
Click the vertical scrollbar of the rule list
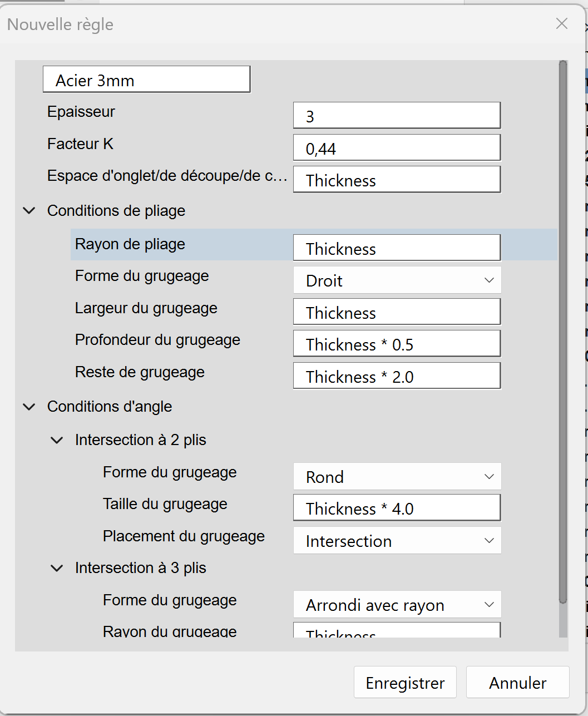coord(562,334)
